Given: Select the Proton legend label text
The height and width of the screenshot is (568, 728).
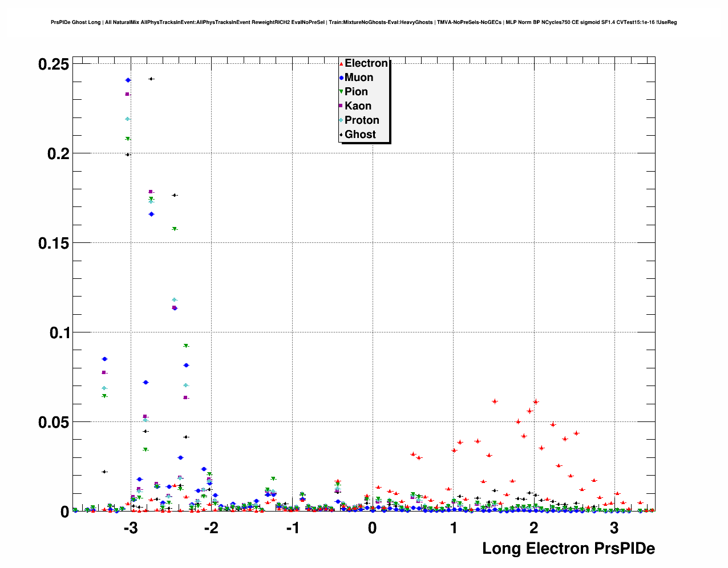Looking at the screenshot, I should pos(362,120).
